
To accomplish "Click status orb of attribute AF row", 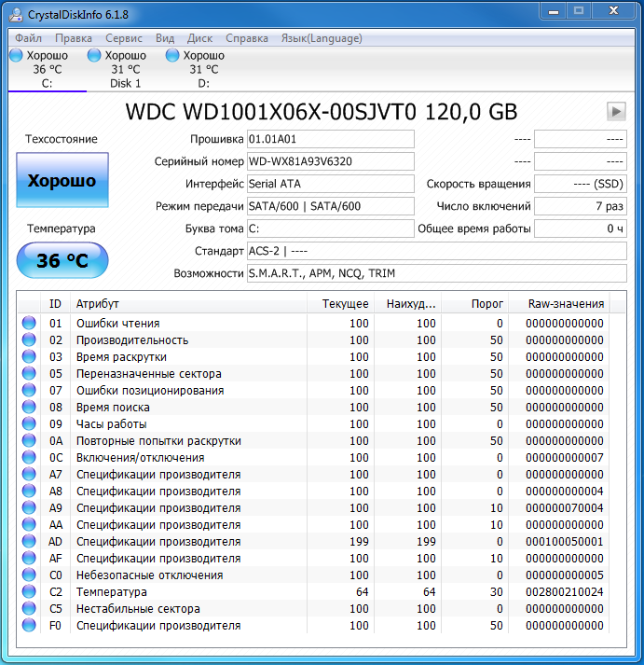I will click(29, 558).
